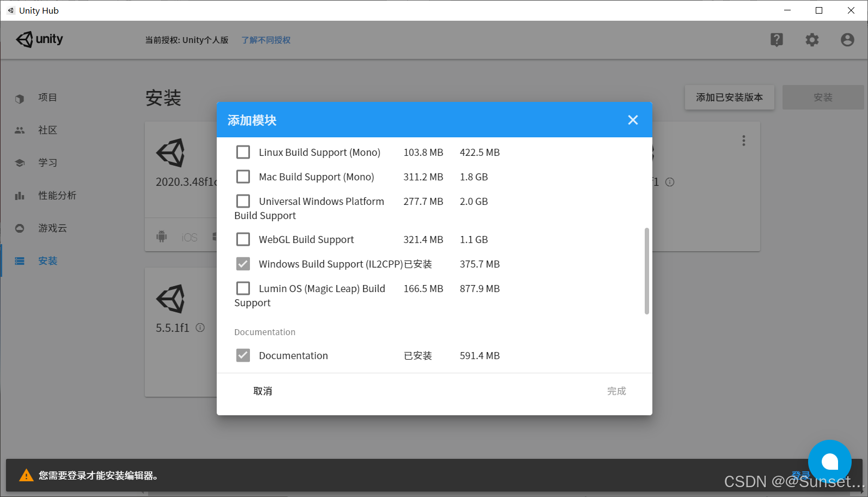Click Windows Build Support (IL2CPP) checkbox
This screenshot has width=868, height=497.
point(243,264)
